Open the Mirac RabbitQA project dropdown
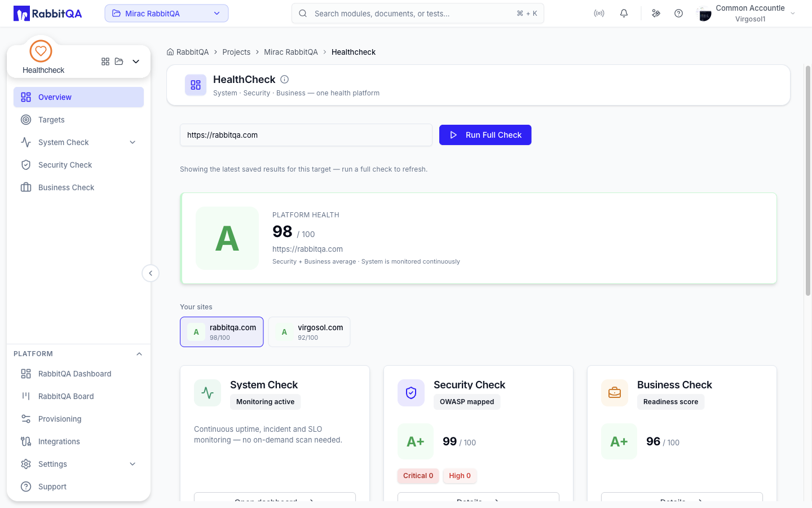Viewport: 812px width, 508px height. click(166, 14)
